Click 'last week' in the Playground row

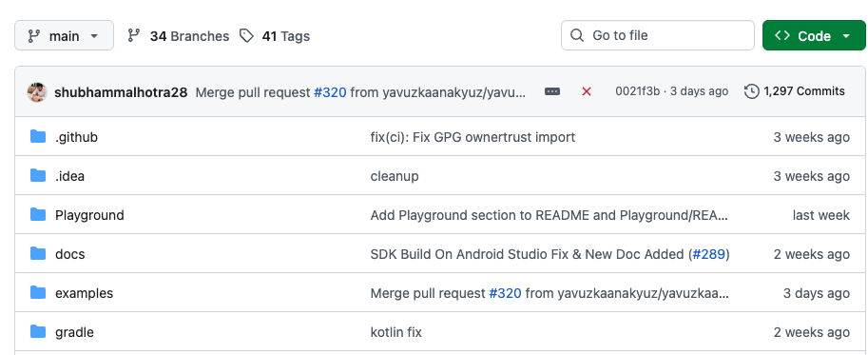point(821,215)
